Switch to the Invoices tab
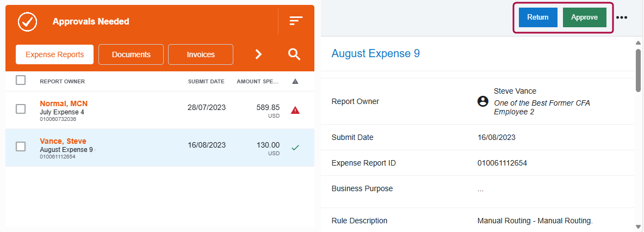The width and height of the screenshot is (644, 232). 201,54
